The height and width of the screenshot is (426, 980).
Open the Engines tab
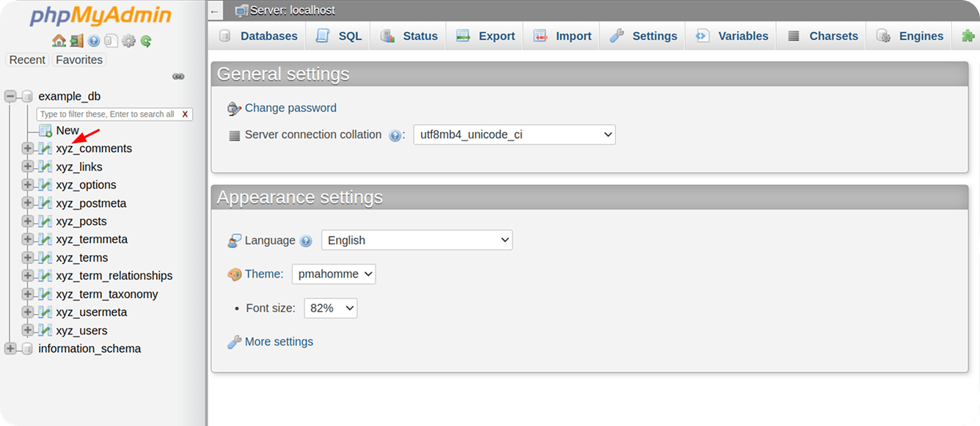coord(910,36)
